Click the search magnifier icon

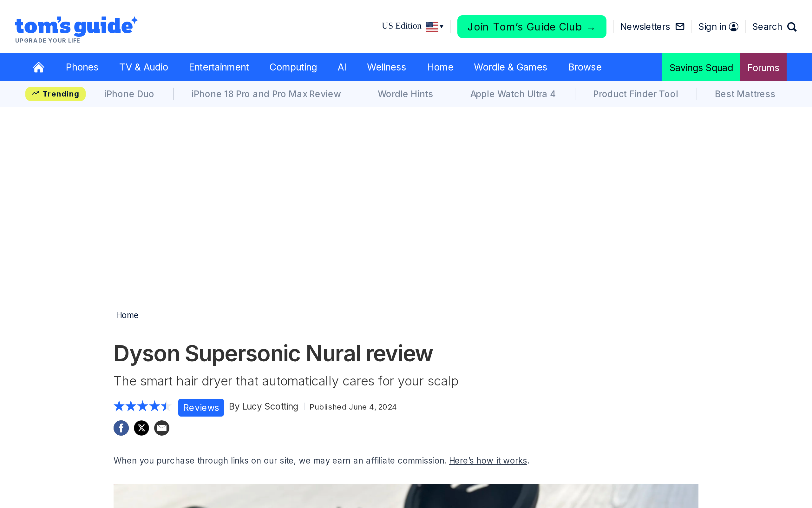click(792, 27)
